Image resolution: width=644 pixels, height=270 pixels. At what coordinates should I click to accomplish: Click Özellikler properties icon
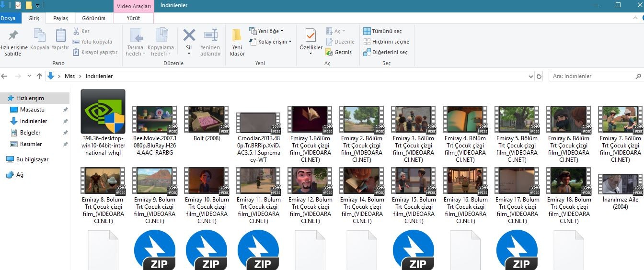coord(311,42)
